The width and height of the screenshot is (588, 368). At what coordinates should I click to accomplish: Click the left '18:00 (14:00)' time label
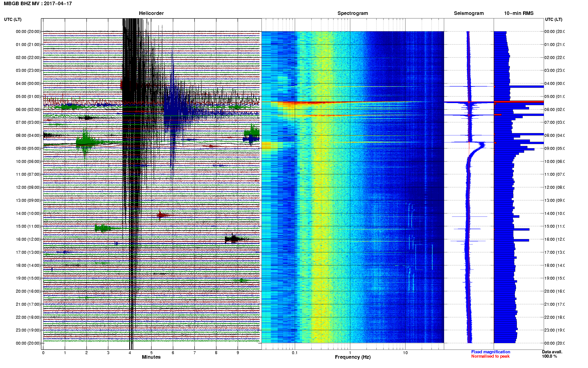tap(28, 265)
